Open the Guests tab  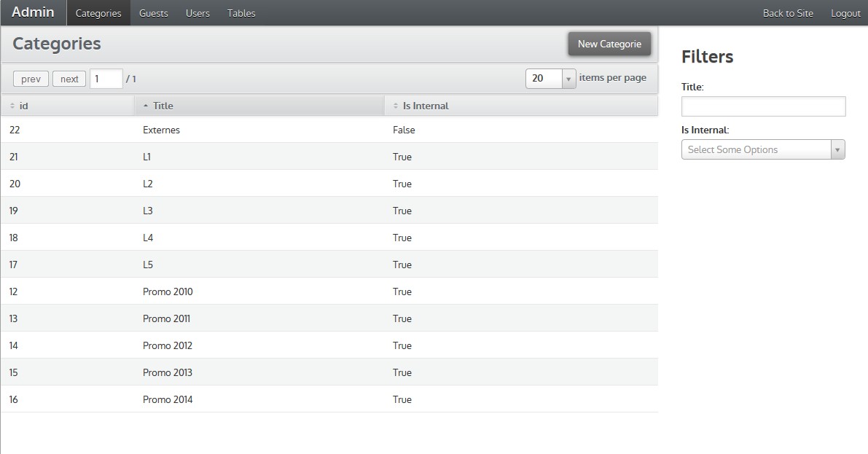[153, 13]
